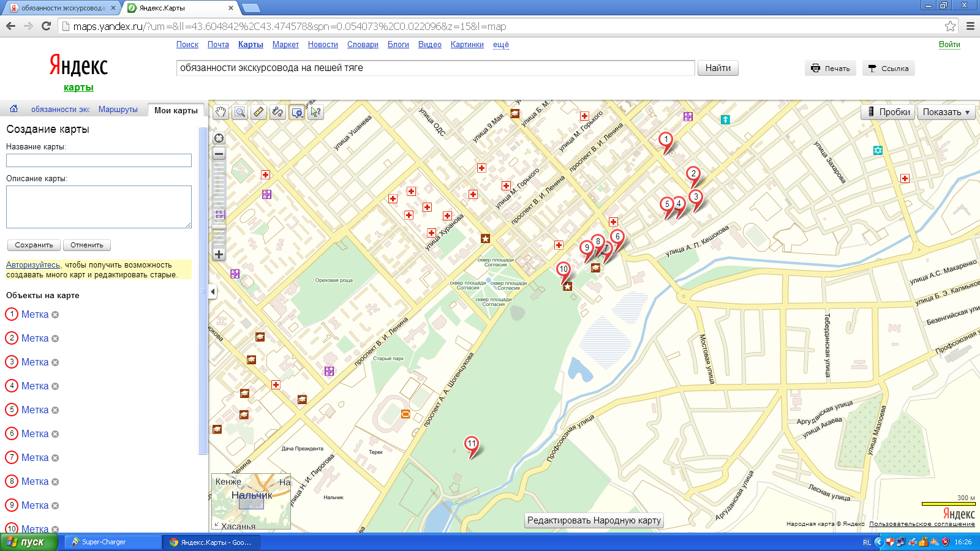Open Картинки in the Yandex top navigation

[467, 45]
